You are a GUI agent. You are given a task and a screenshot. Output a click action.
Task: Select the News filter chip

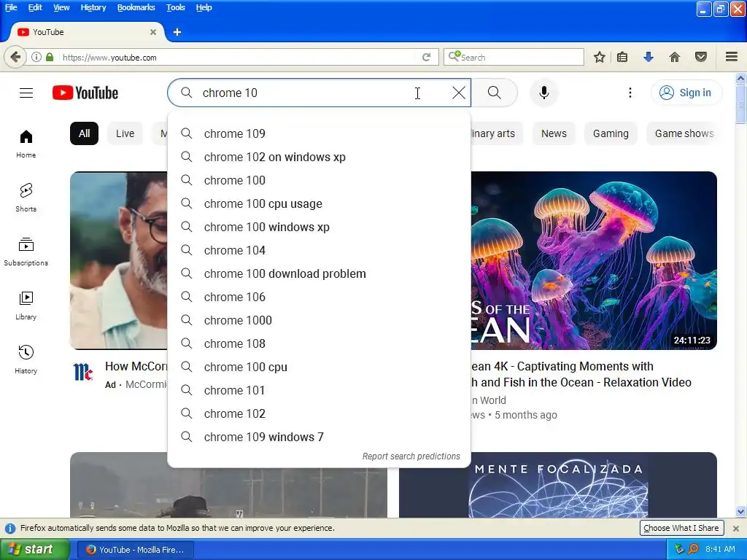[x=554, y=133]
